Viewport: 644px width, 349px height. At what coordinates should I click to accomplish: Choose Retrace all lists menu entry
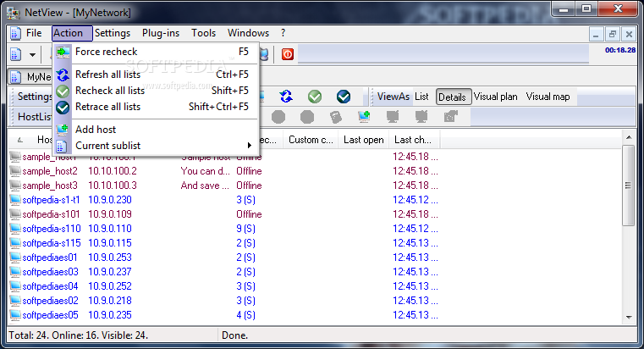coord(155,107)
